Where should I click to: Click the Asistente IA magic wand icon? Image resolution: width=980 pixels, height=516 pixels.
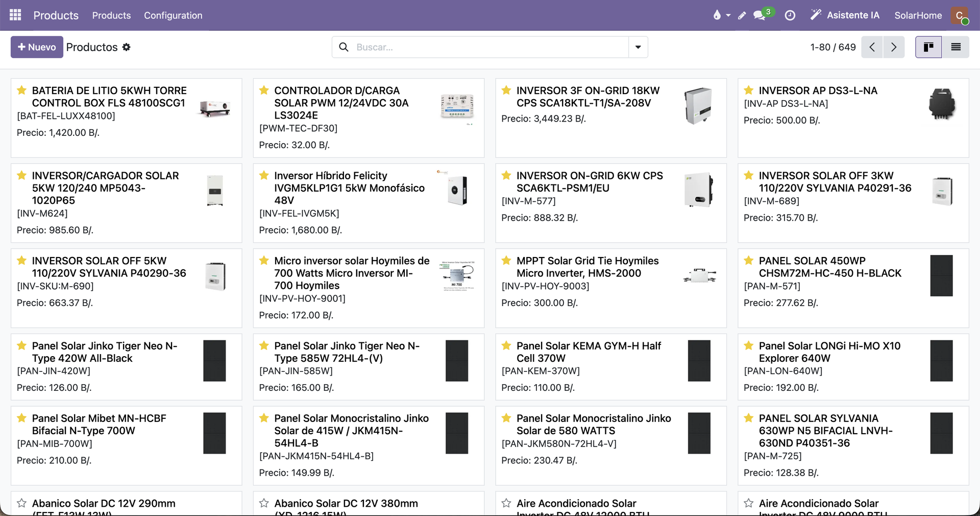coord(816,15)
